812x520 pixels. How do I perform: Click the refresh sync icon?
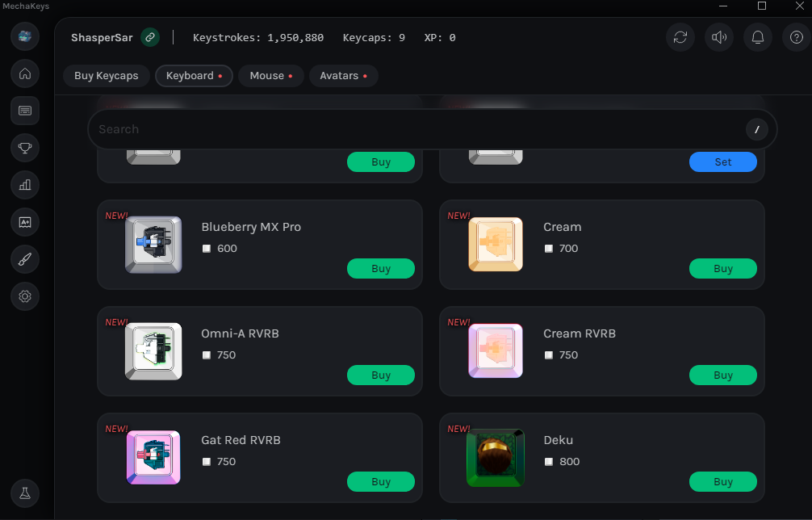[680, 37]
